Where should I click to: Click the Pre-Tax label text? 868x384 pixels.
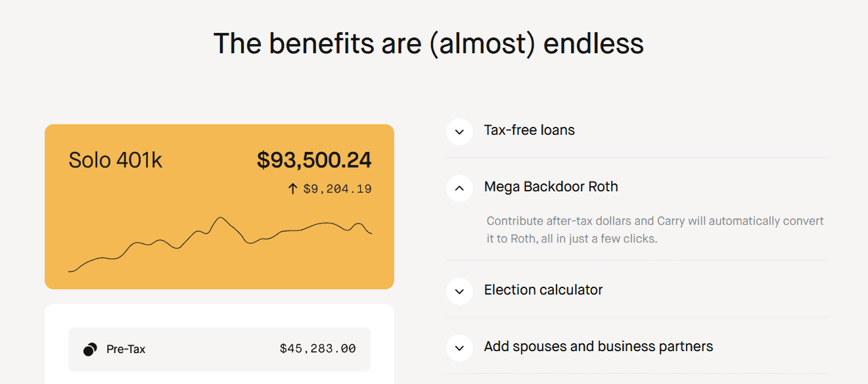click(x=126, y=349)
